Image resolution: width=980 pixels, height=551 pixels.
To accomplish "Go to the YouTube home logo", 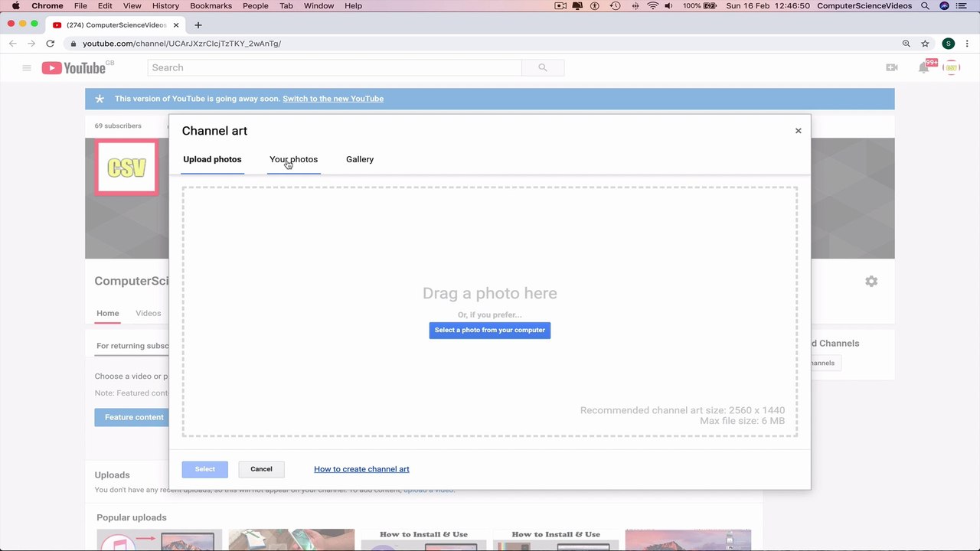I will point(73,68).
